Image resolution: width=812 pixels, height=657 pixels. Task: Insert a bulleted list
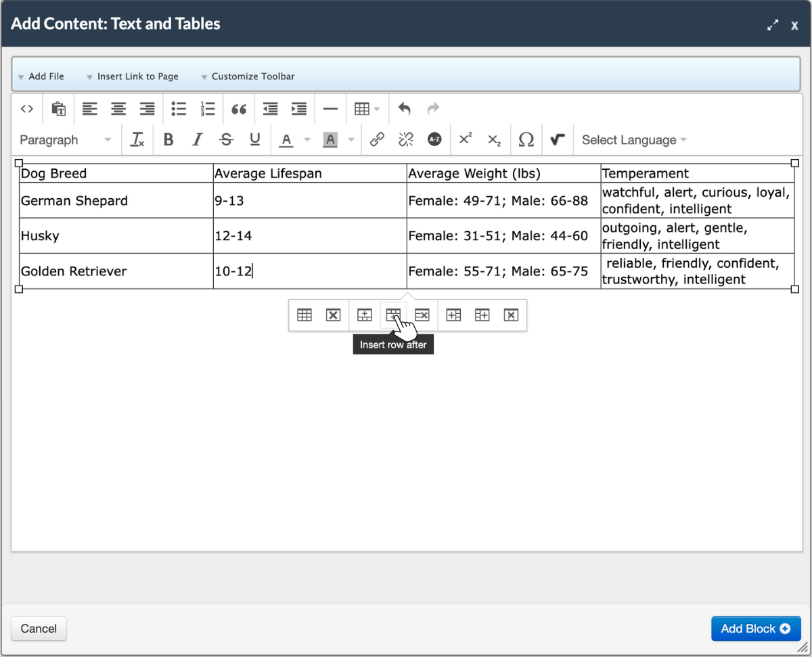point(179,109)
